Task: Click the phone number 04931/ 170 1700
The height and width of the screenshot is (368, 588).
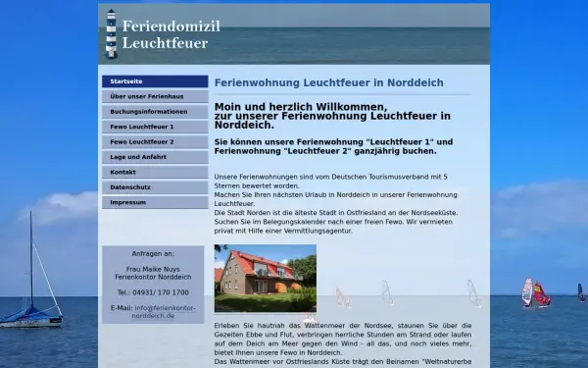Action: coord(162,292)
